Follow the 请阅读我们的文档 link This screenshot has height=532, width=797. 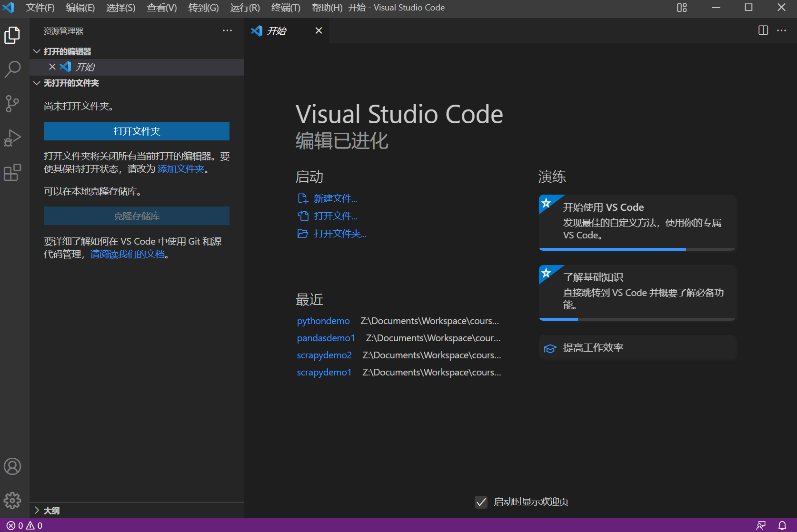(x=128, y=254)
